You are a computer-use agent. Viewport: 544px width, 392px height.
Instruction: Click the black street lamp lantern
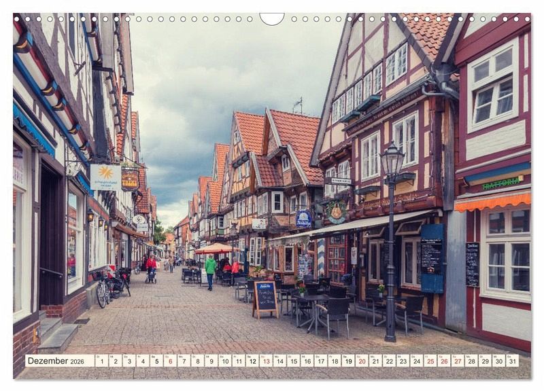tap(391, 163)
